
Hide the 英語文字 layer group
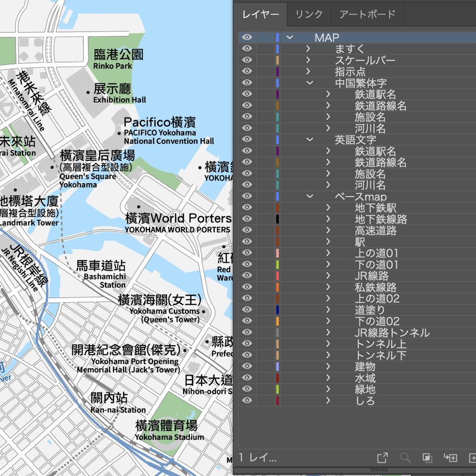point(247,139)
